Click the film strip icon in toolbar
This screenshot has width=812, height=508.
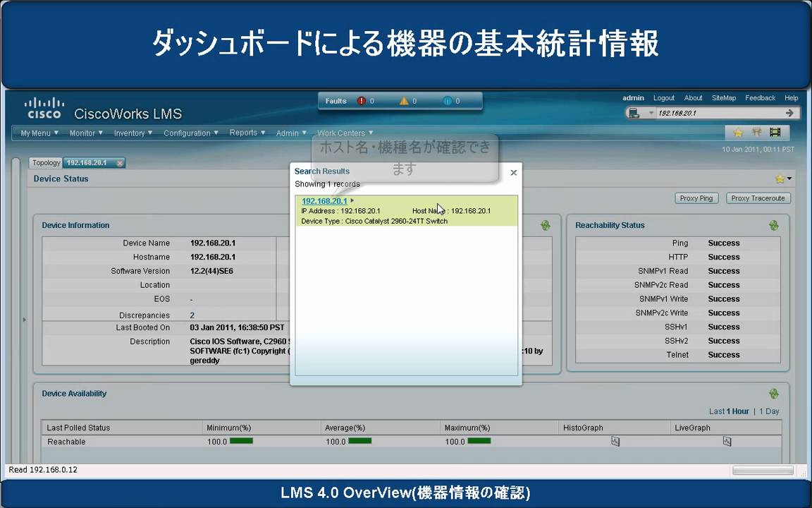(x=775, y=133)
